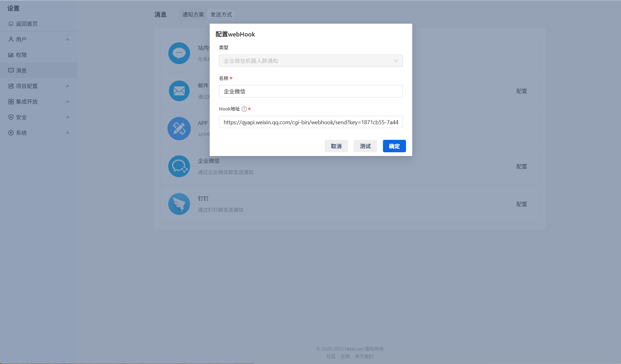Click the shield icon beside 安全
The height and width of the screenshot is (364, 621).
11,117
